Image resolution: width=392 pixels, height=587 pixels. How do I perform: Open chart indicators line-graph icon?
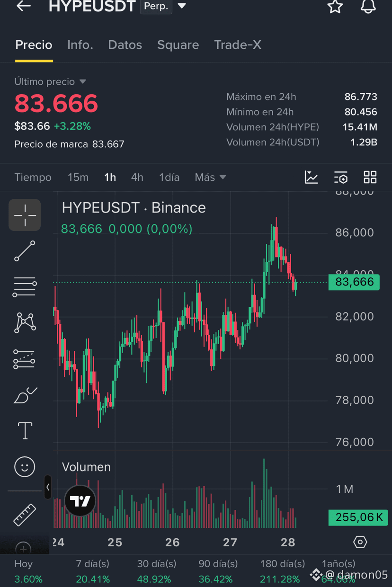[x=311, y=178]
